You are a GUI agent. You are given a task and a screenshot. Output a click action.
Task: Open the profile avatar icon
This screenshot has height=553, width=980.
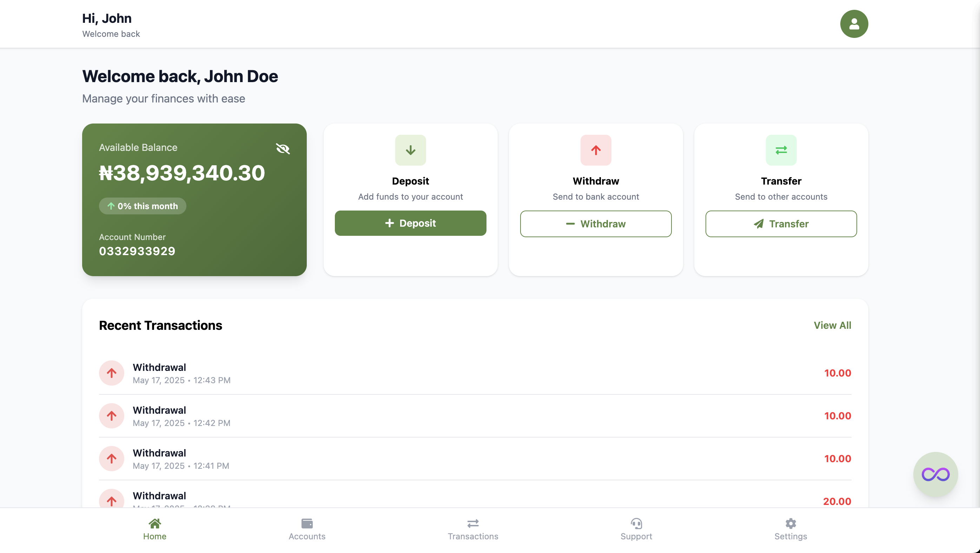[854, 24]
